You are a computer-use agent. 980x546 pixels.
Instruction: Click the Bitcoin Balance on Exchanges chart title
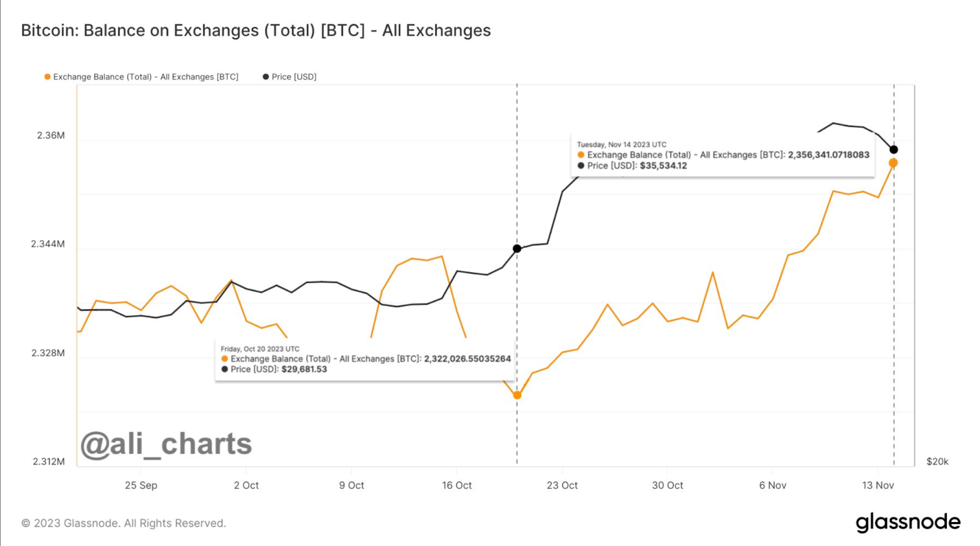click(x=256, y=31)
